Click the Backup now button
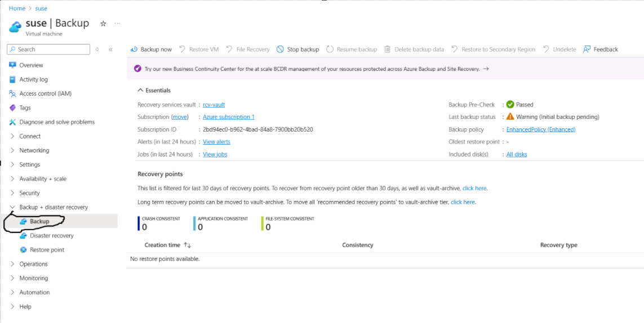This screenshot has width=644, height=323. [151, 50]
